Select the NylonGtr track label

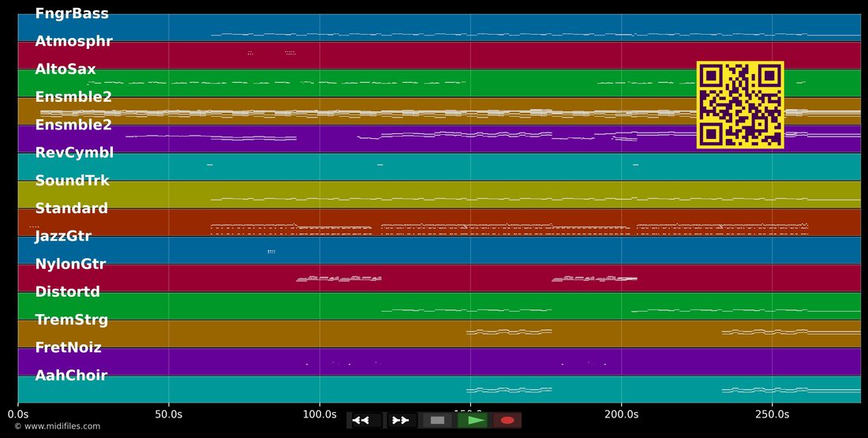tap(70, 264)
